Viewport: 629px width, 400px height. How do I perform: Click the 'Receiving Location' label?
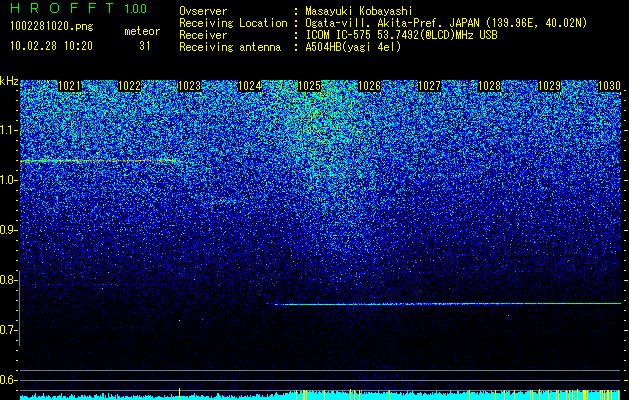tap(233, 23)
